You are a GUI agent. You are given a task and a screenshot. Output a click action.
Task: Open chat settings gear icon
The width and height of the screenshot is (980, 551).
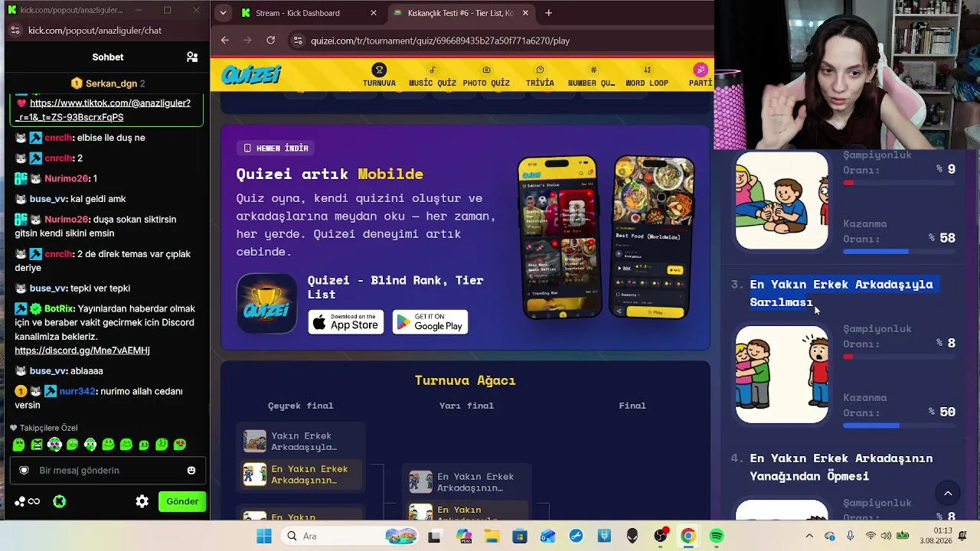pos(142,501)
